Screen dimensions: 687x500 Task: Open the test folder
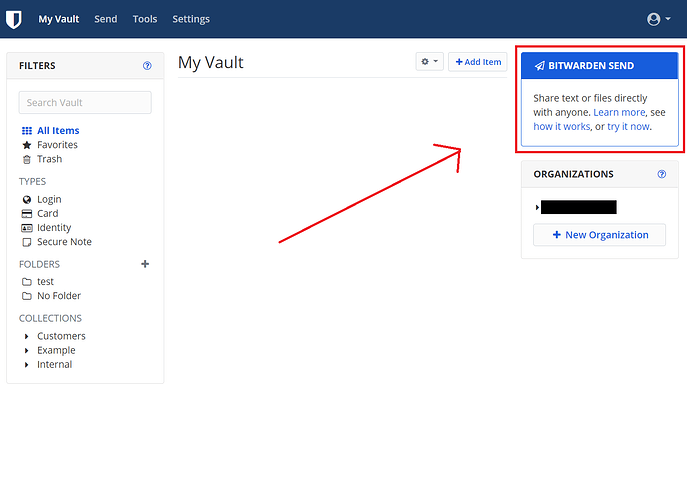tap(38, 281)
